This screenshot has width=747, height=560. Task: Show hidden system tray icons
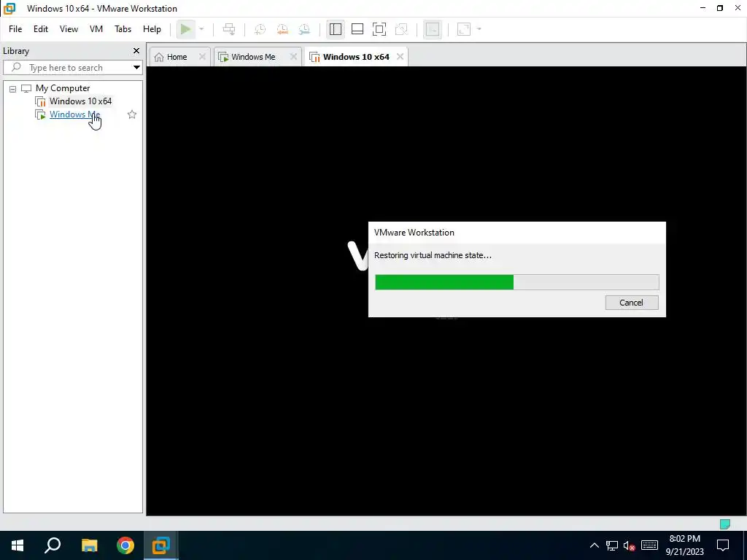[x=594, y=545]
